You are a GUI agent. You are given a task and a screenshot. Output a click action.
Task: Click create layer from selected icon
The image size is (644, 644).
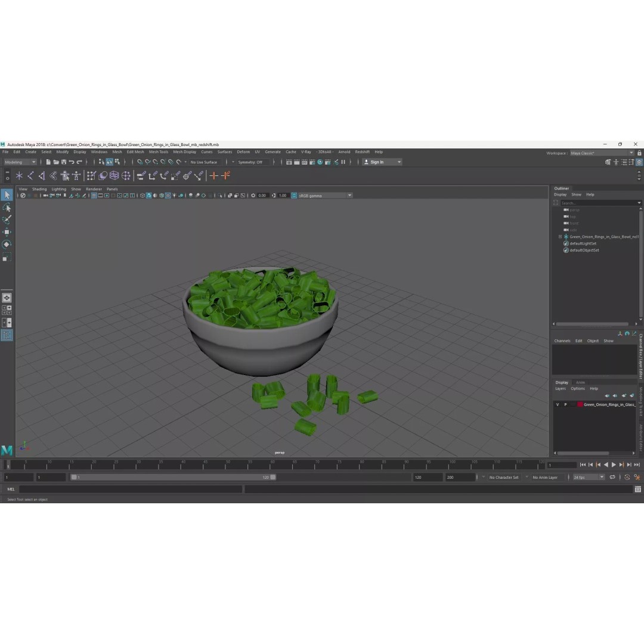coord(631,395)
